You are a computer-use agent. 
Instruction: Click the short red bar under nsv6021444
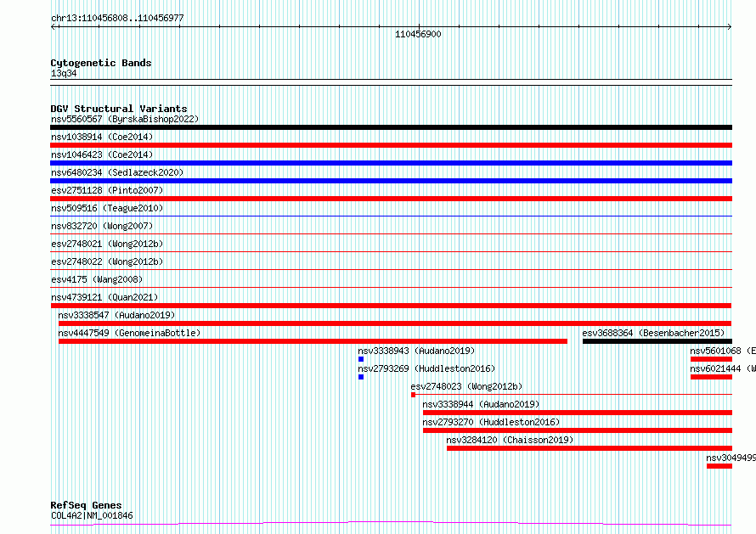click(x=711, y=378)
